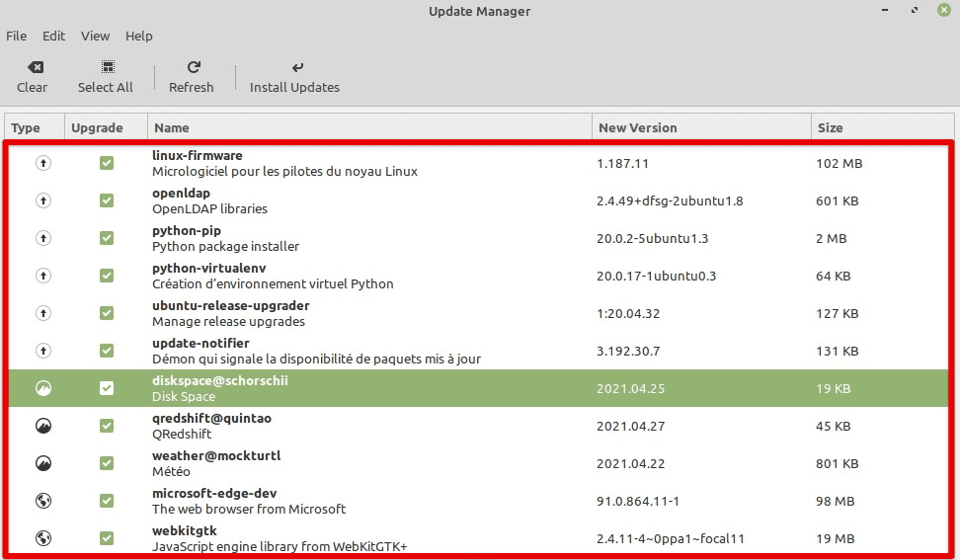Toggle the microsoft-edge-dev upgrade checkbox
The width and height of the screenshot is (960, 560).
[x=107, y=501]
